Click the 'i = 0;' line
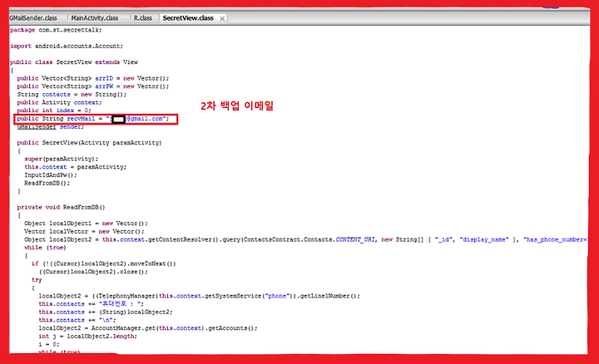This screenshot has width=599, height=364. [x=49, y=344]
